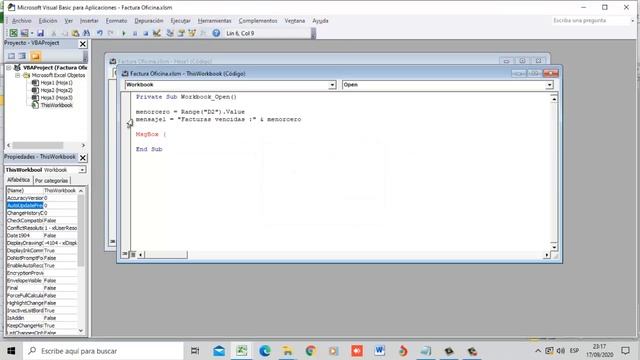Open the Ejecutar menu
640x360 pixels.
tap(180, 20)
